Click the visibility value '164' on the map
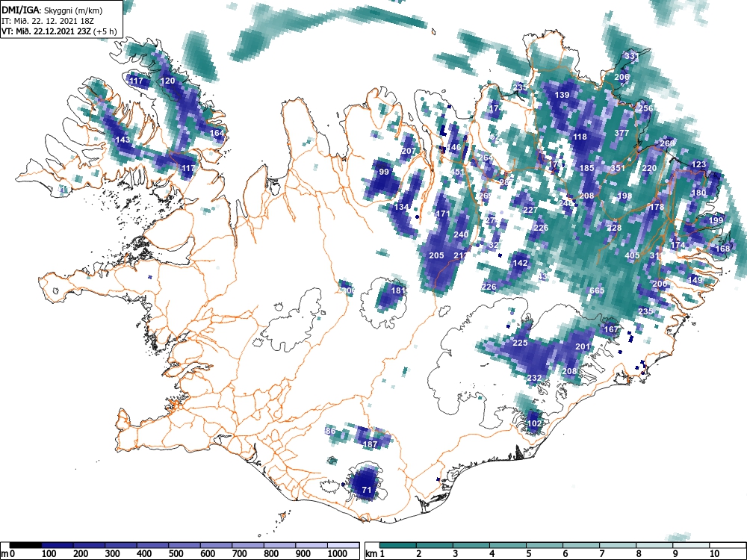Viewport: 747px width, 560px height. pyautogui.click(x=217, y=133)
